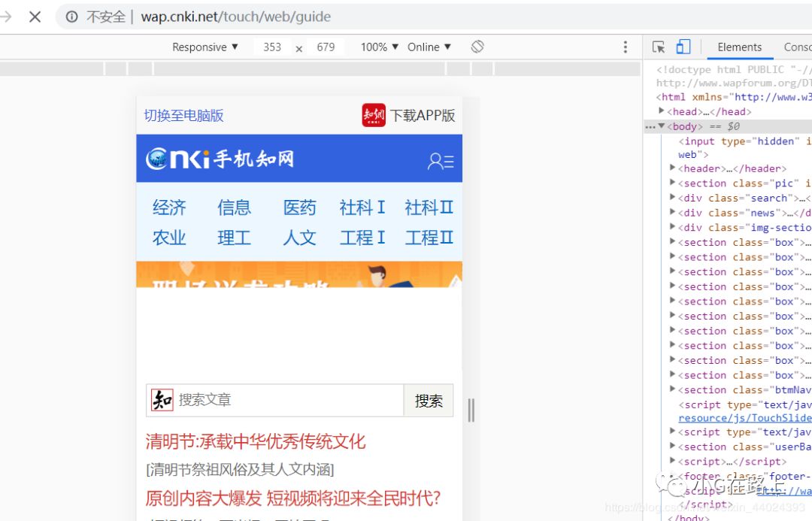The width and height of the screenshot is (812, 521).
Task: Open the 工程Ⅰ category
Action: [x=362, y=238]
